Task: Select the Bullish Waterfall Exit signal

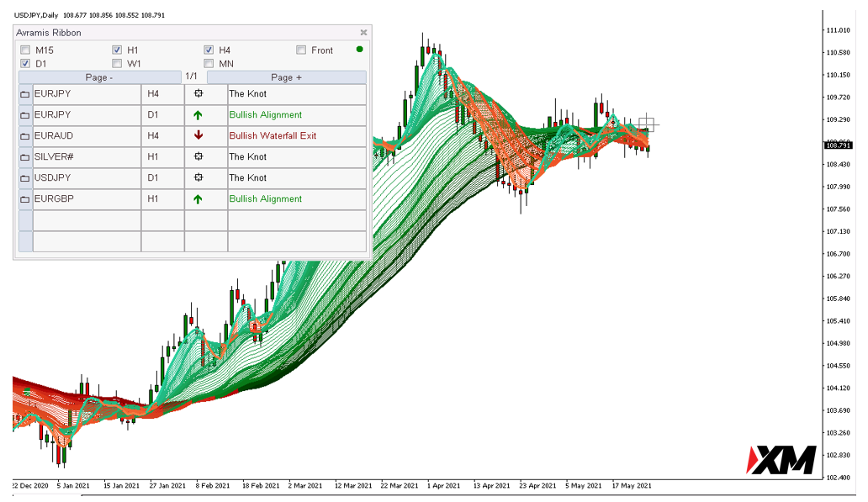Action: 273,135
